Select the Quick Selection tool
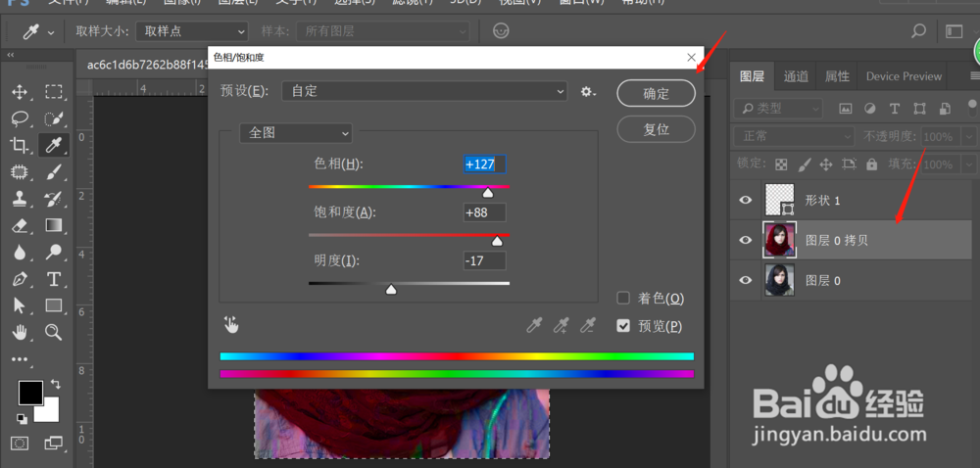The height and width of the screenshot is (468, 980). pyautogui.click(x=54, y=118)
